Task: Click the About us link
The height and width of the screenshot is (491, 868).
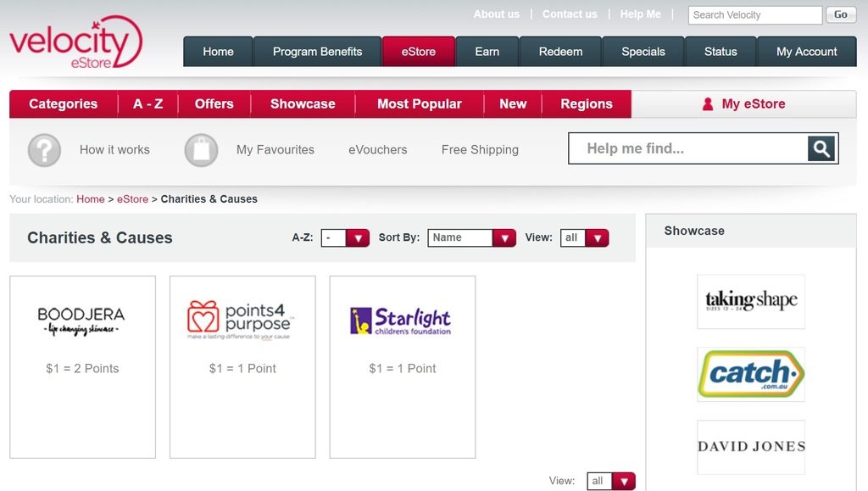Action: pos(497,14)
